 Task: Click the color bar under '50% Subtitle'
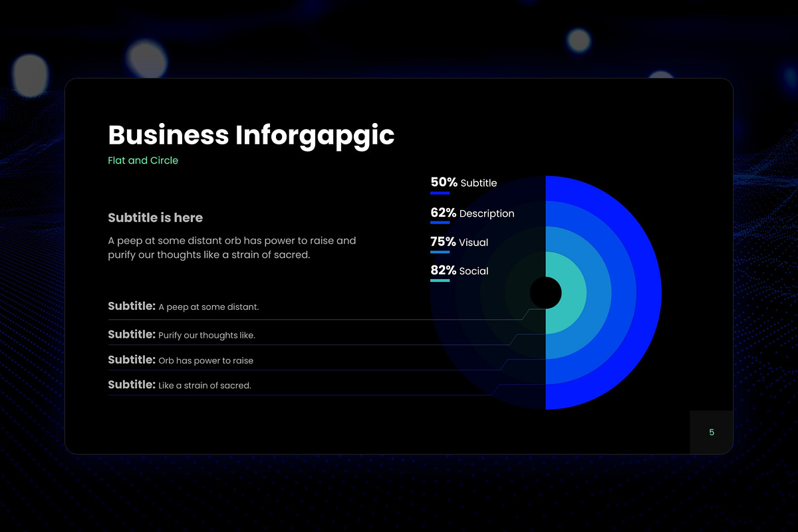point(440,194)
